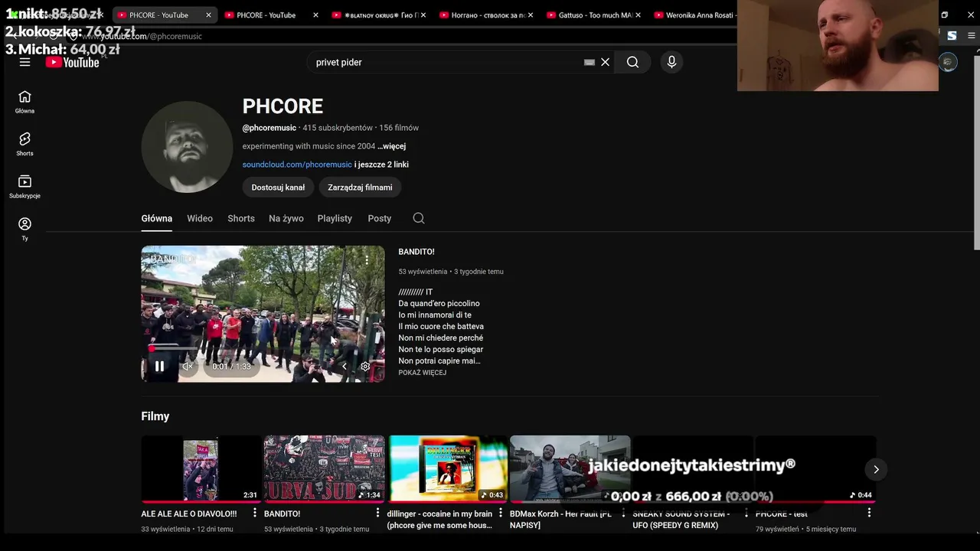The width and height of the screenshot is (980, 551).
Task: Open featured player settings gear
Action: point(365,367)
